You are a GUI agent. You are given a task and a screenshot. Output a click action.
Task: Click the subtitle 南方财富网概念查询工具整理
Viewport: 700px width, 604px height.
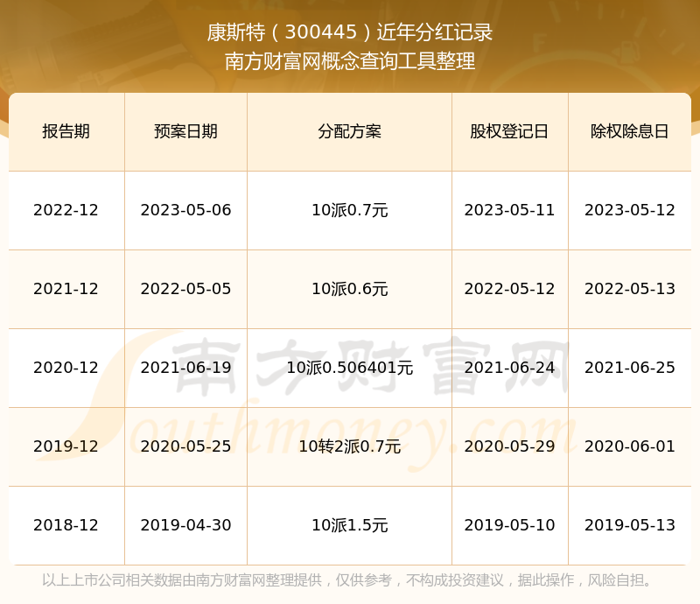tap(349, 61)
